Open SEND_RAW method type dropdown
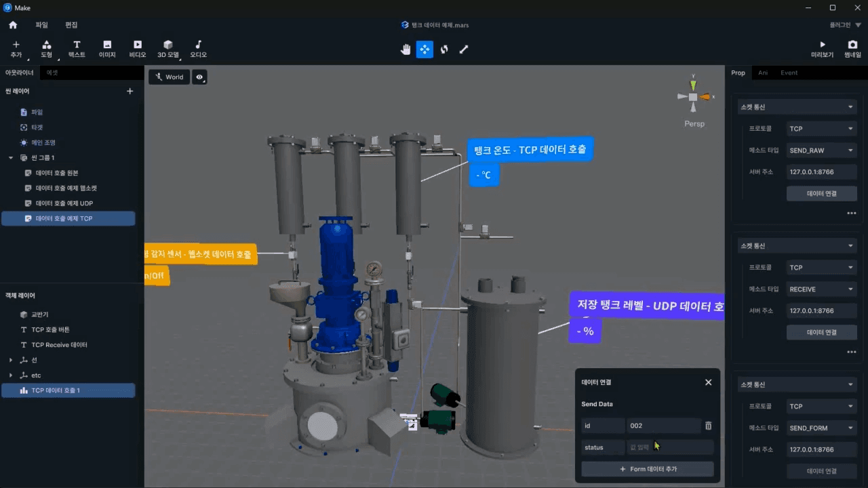Viewport: 868px width, 488px height. (x=822, y=150)
